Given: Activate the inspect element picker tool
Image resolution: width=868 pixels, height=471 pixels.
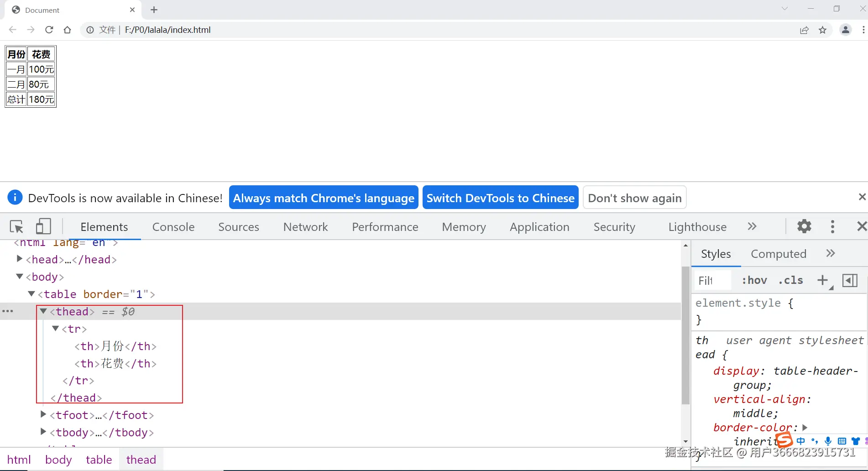Looking at the screenshot, I should tap(16, 227).
